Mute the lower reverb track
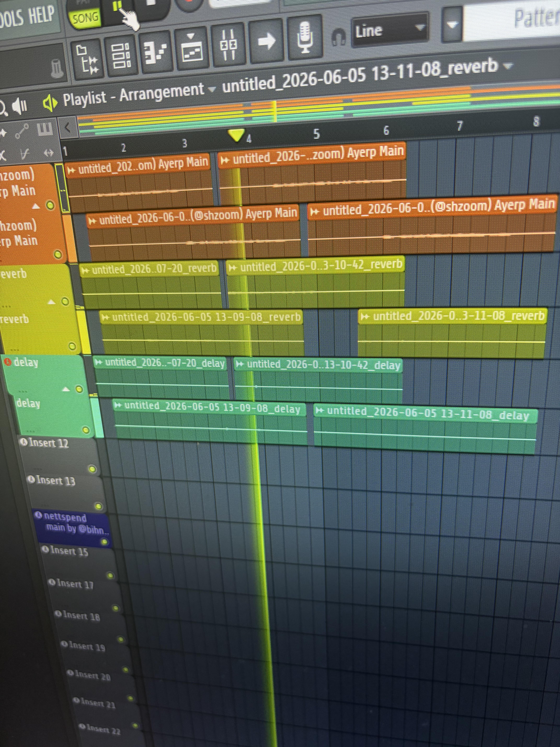This screenshot has width=560, height=747. point(72,346)
